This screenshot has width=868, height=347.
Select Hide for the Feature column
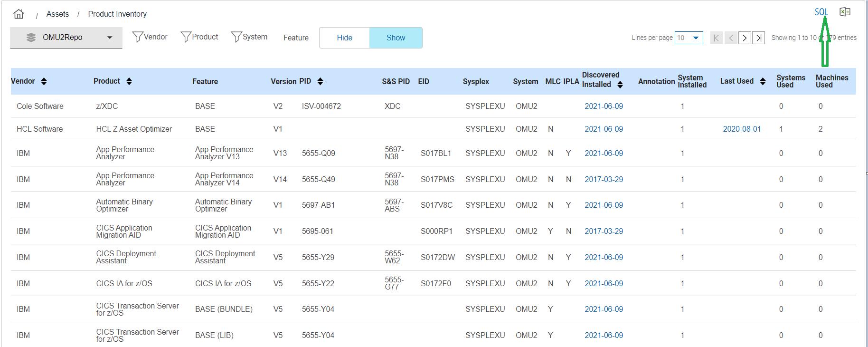(x=344, y=38)
